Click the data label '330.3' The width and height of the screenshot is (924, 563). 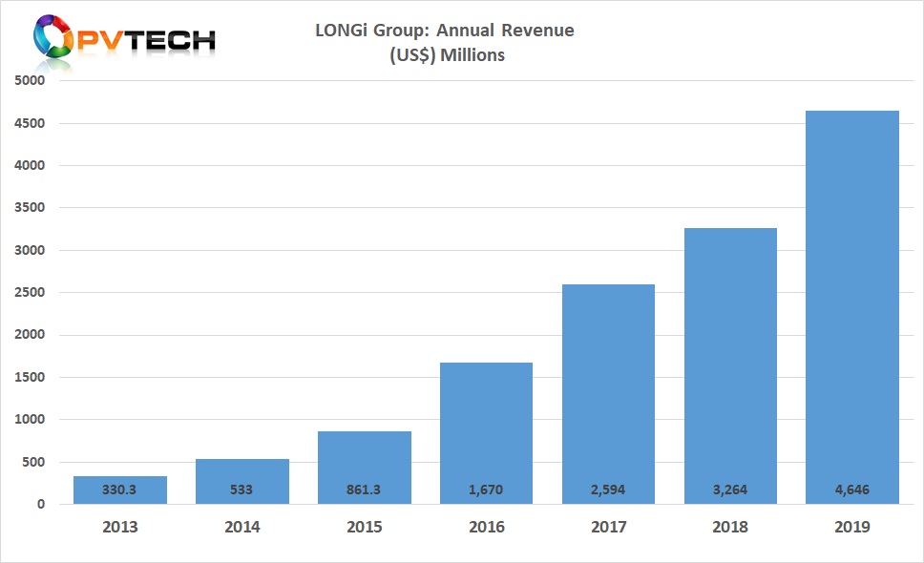tap(119, 490)
